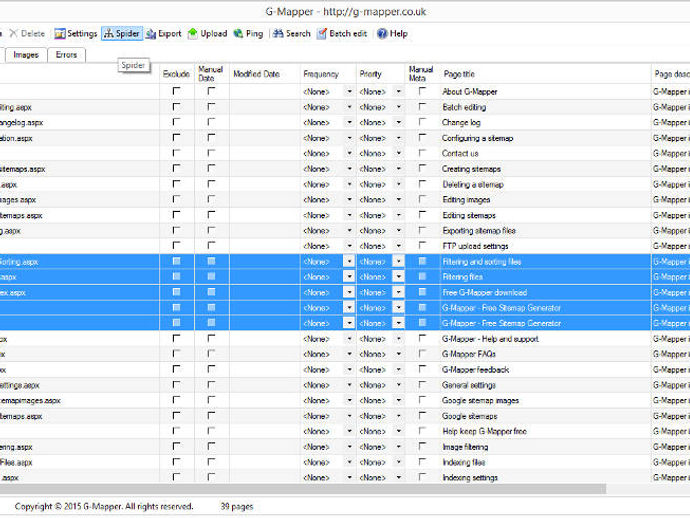Open the Batch edit tool
Image resolution: width=690 pixels, height=518 pixels.
click(x=342, y=33)
